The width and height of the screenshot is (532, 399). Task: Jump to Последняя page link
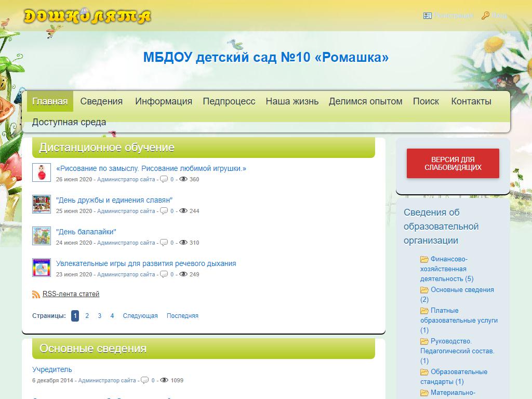click(x=182, y=316)
